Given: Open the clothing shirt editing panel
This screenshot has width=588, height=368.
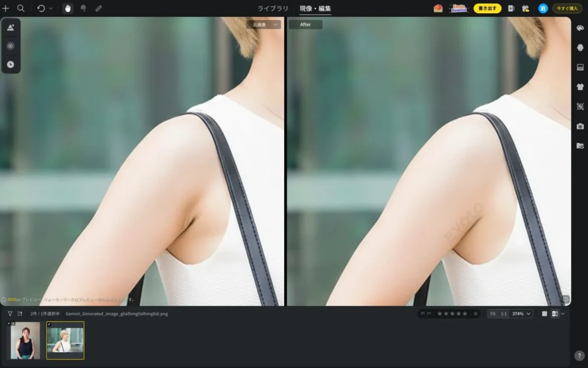Looking at the screenshot, I should [580, 87].
